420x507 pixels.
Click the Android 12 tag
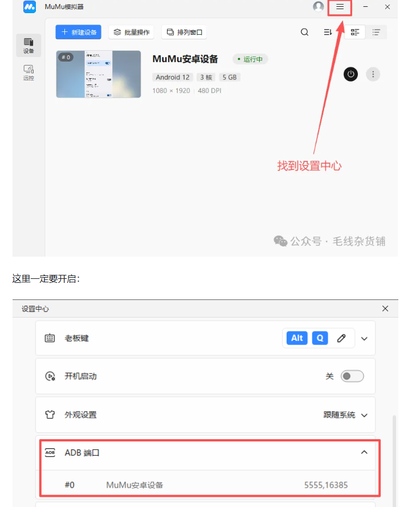click(173, 78)
